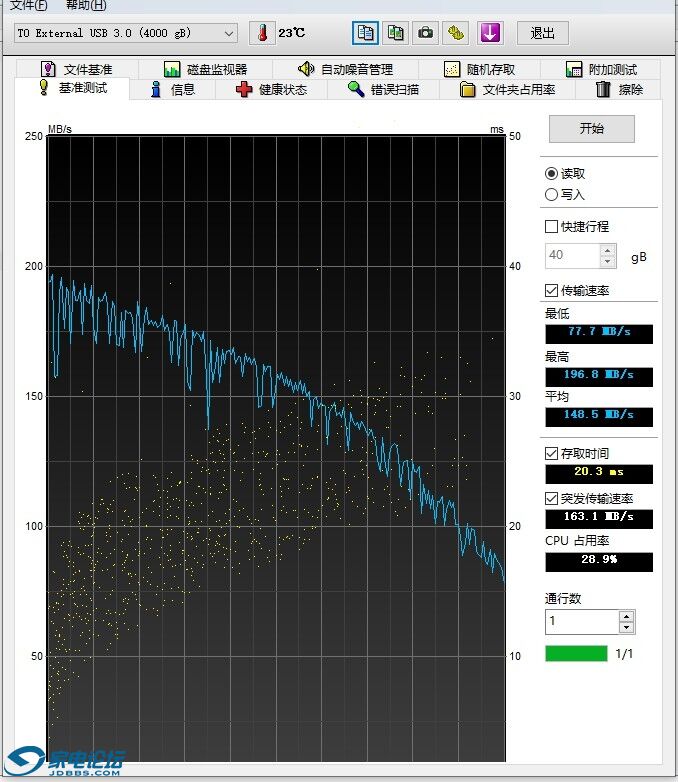The width and height of the screenshot is (678, 782).
Task: Switch to the 文件夹占用率 tab
Action: pos(507,89)
